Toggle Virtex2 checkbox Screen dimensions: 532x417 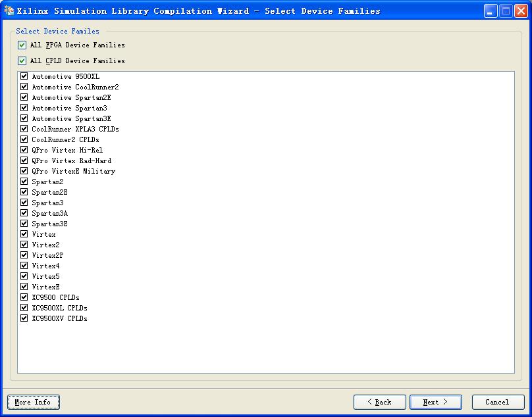[24, 245]
